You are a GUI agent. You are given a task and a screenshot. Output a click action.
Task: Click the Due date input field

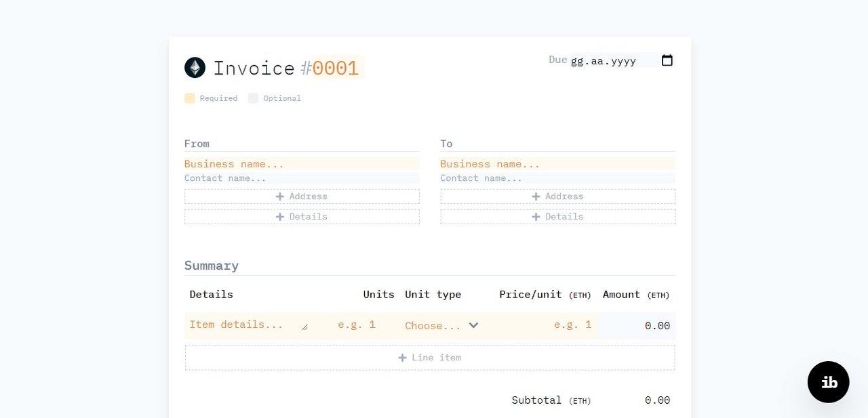(x=623, y=60)
